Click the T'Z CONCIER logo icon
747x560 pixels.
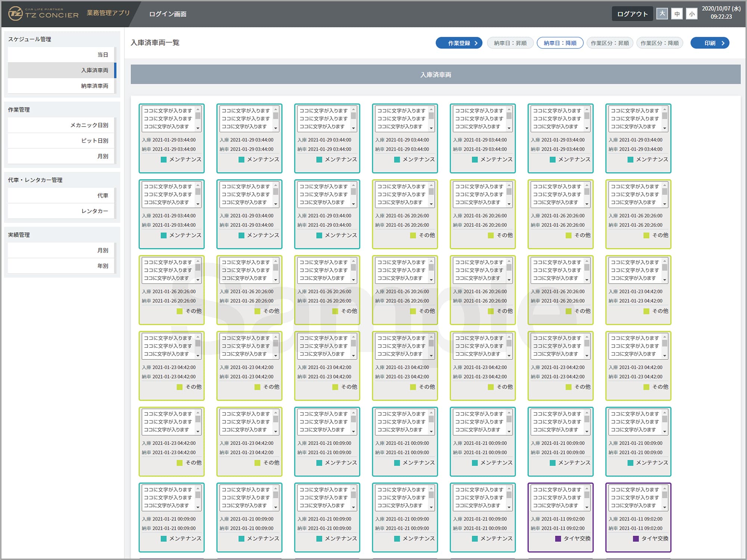pos(15,14)
